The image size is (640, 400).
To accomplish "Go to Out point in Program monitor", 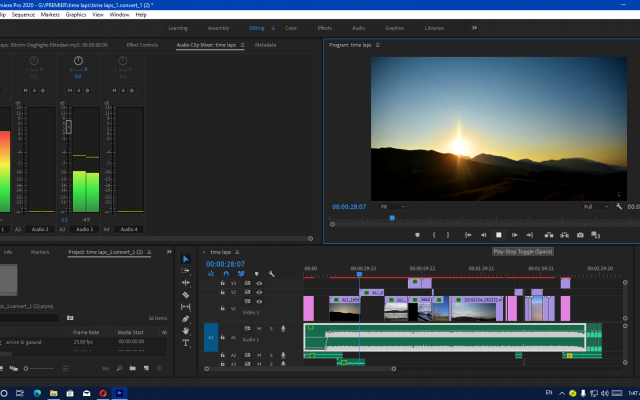I will pos(529,235).
